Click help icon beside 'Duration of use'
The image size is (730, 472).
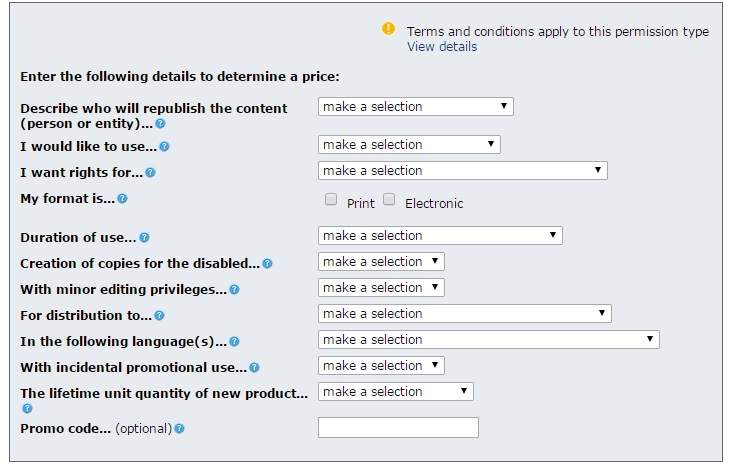point(144,238)
